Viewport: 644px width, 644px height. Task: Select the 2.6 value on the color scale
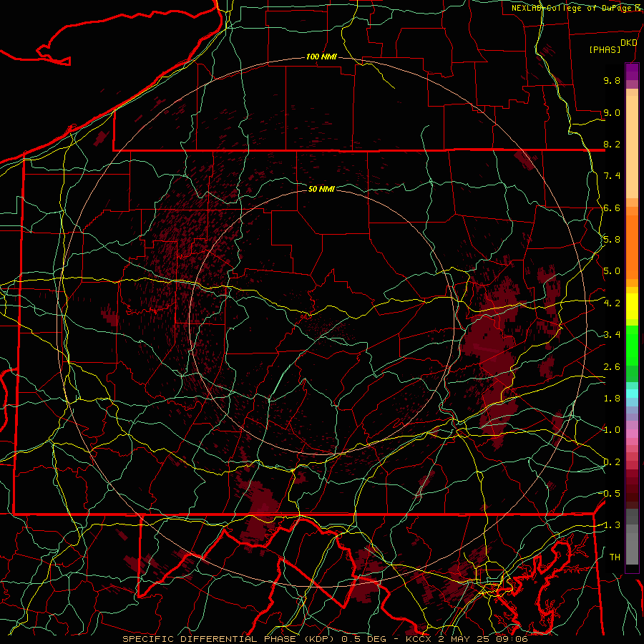(x=612, y=367)
